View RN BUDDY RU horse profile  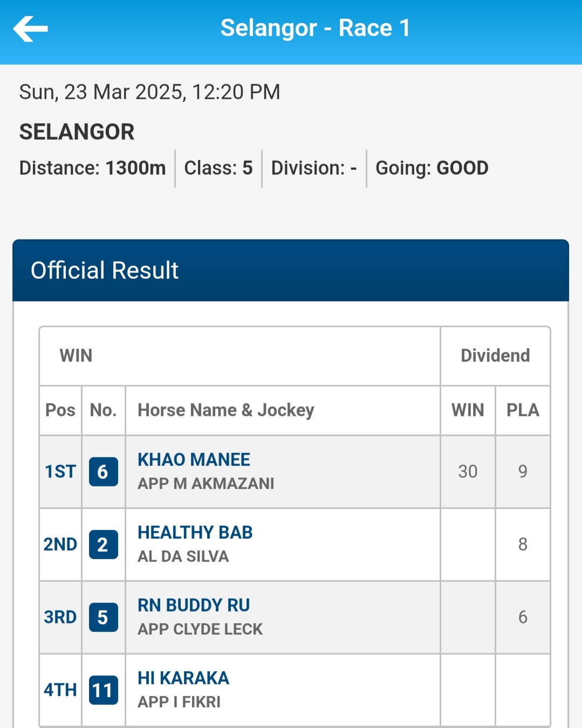pyautogui.click(x=194, y=605)
